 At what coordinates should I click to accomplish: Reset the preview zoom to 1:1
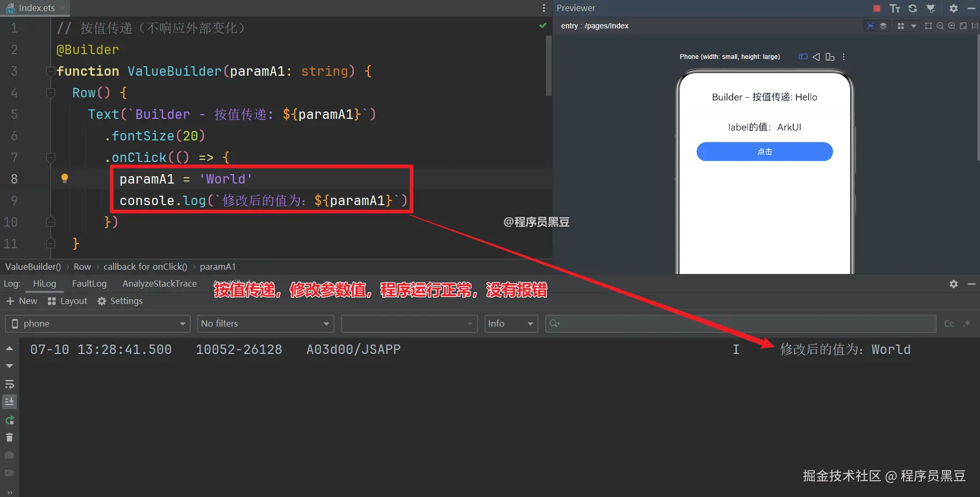click(x=975, y=26)
